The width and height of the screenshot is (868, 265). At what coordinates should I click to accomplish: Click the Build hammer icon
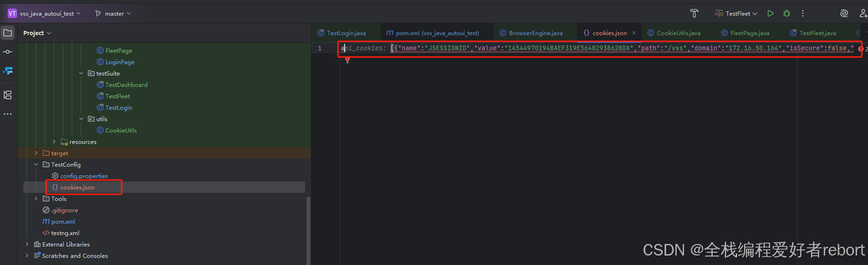(x=694, y=13)
